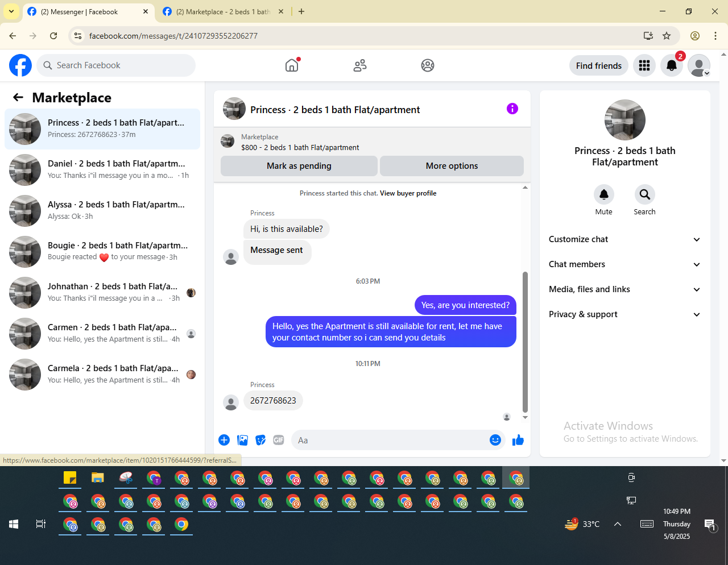Switch to the Marketplace 2 beds browser tab
728x565 pixels.
coord(224,12)
